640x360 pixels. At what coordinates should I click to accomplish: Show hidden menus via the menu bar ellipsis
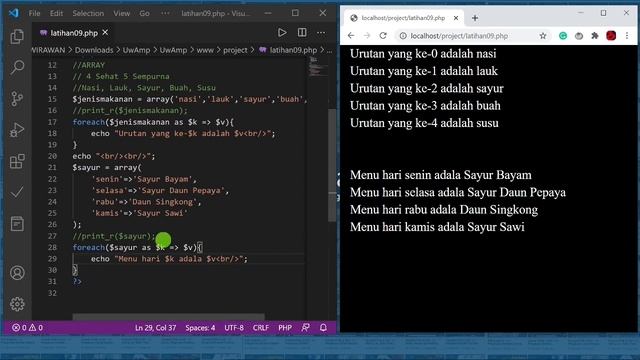click(165, 13)
